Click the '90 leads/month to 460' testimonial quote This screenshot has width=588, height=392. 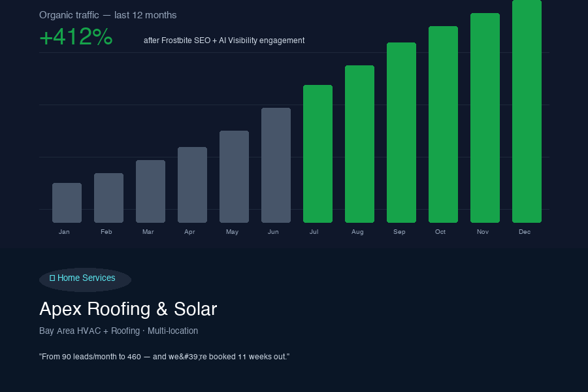pos(164,357)
